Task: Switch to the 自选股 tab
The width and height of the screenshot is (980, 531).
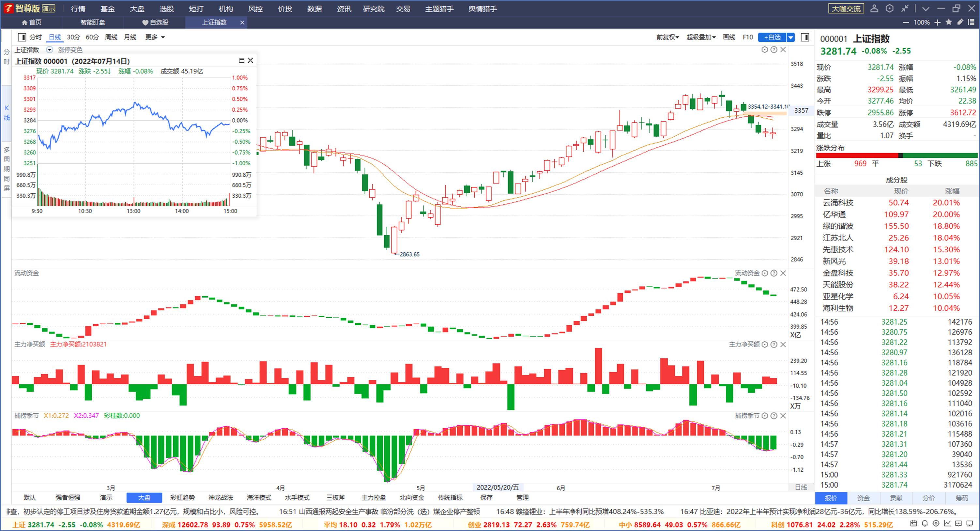Action: coord(155,22)
